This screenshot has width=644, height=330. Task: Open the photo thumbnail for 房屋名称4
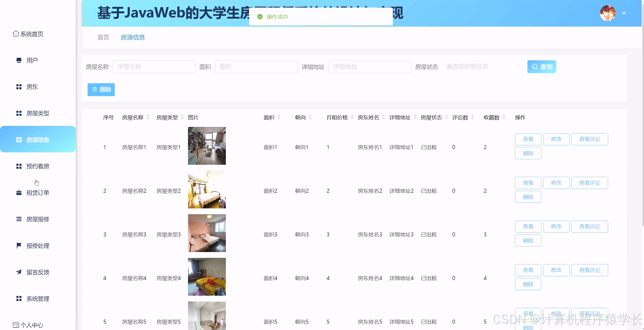[x=207, y=277]
